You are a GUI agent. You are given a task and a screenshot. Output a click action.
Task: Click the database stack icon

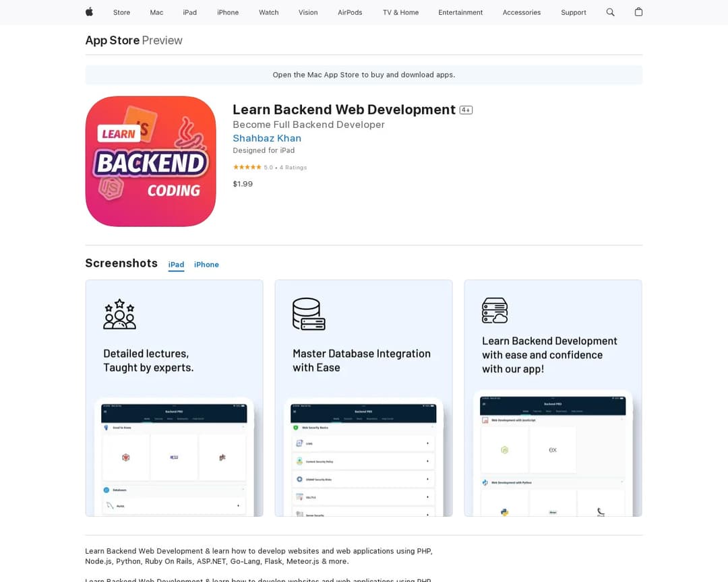[x=309, y=314]
